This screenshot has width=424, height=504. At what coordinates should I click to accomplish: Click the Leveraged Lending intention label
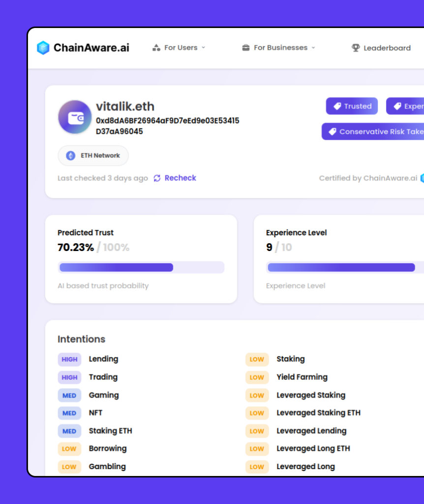coord(311,431)
